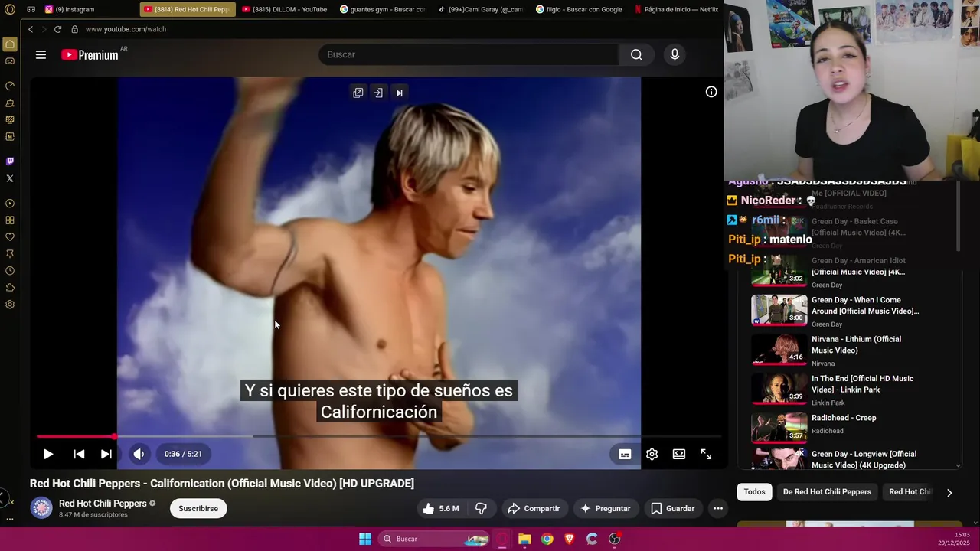Launch Google Chrome from taskbar
The width and height of the screenshot is (980, 551).
(x=547, y=539)
